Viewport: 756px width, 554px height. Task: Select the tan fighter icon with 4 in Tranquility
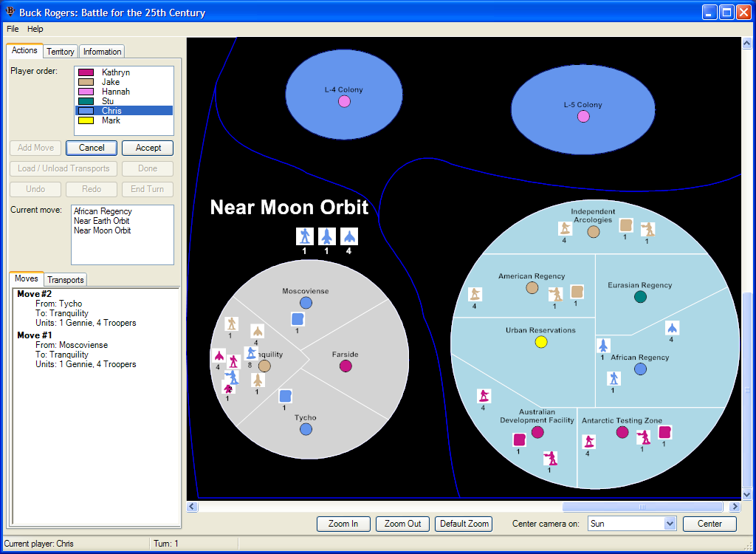258,332
